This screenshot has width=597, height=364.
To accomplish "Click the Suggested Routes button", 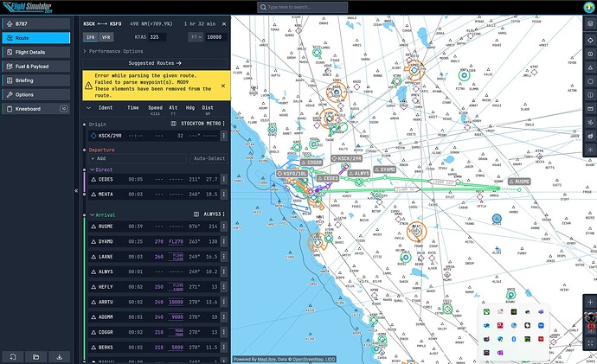I will pos(155,63).
